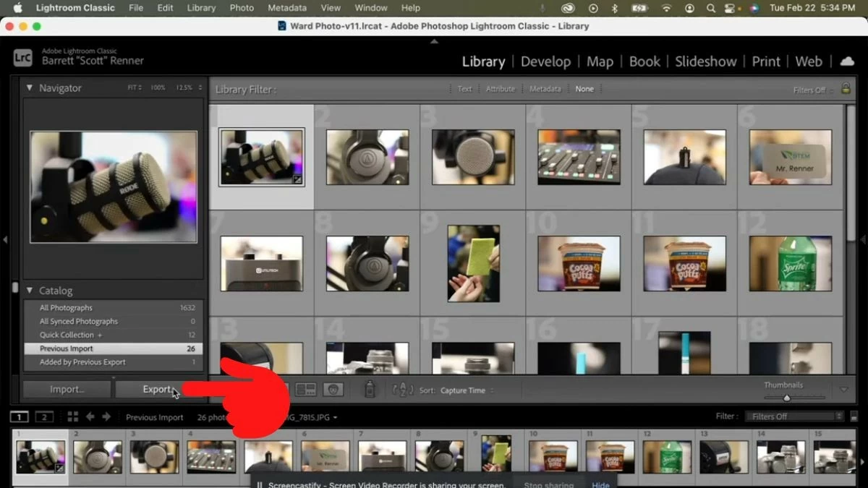Switch to the Develop module
Image resolution: width=868 pixels, height=488 pixels.
pos(545,61)
